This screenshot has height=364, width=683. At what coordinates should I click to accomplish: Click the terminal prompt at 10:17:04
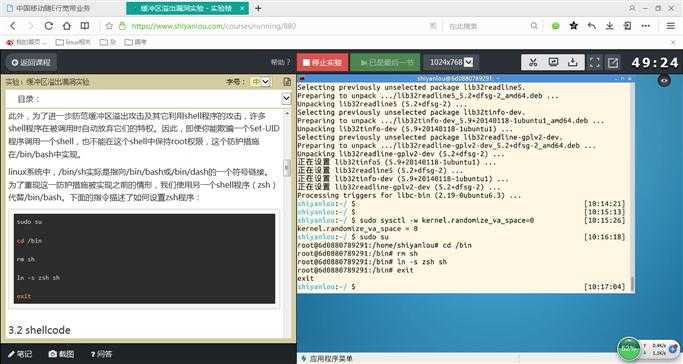327,286
